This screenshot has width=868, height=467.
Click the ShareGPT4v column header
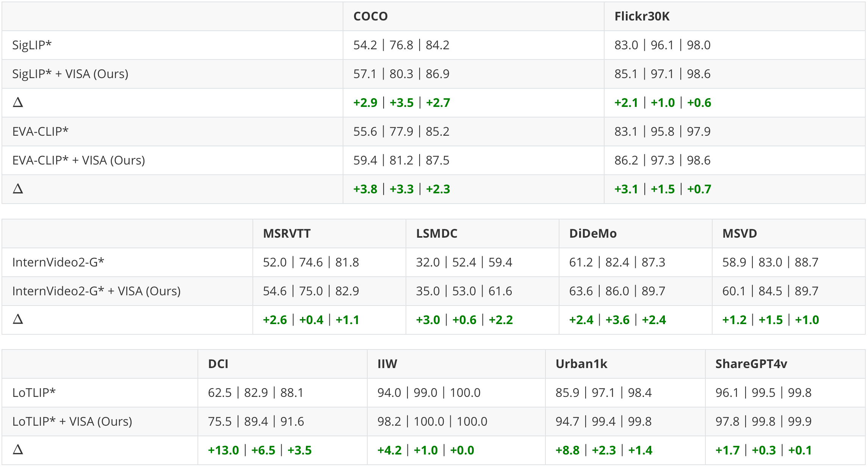[x=751, y=364]
